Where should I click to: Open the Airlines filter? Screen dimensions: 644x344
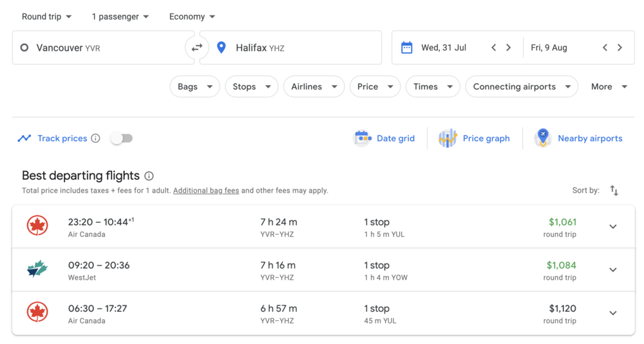[314, 87]
